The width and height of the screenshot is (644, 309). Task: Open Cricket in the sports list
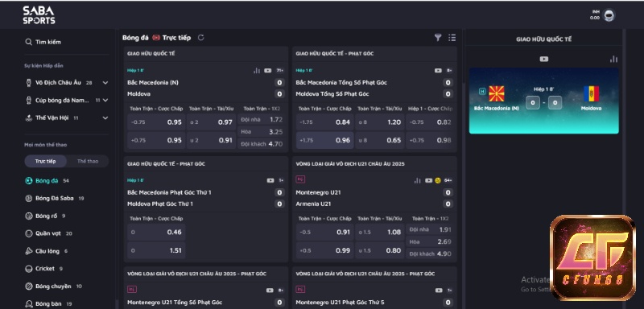coord(44,269)
